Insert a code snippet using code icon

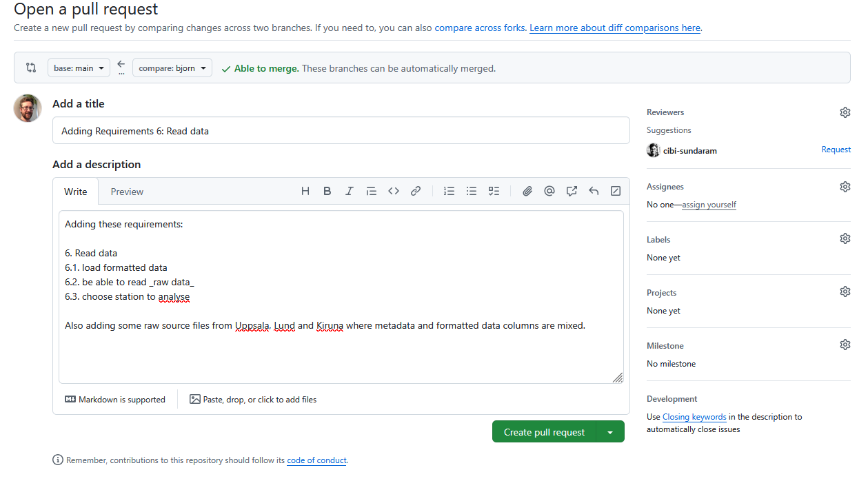click(394, 192)
